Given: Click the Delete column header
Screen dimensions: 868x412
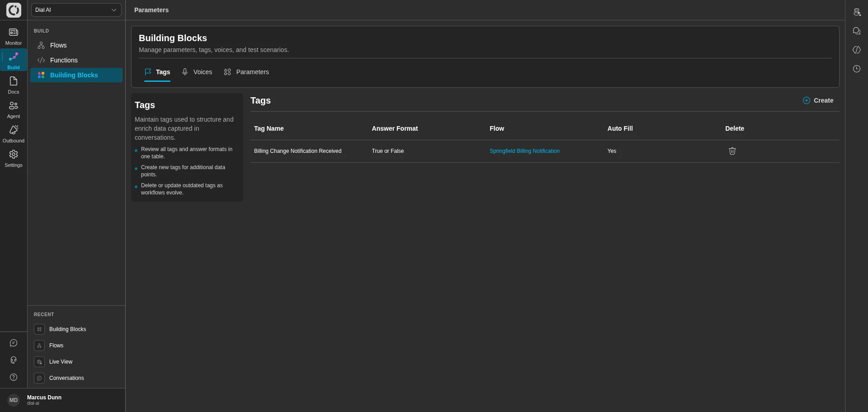Looking at the screenshot, I should click(735, 128).
